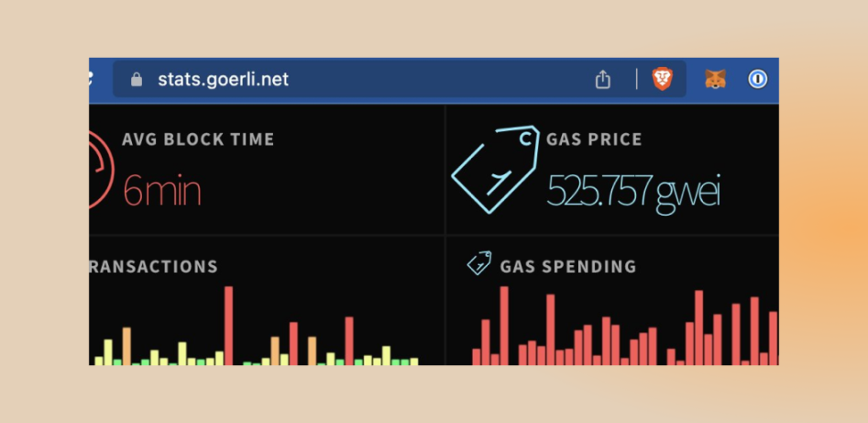Image resolution: width=868 pixels, height=423 pixels.
Task: Click the large gas price tag icon
Action: (x=496, y=169)
